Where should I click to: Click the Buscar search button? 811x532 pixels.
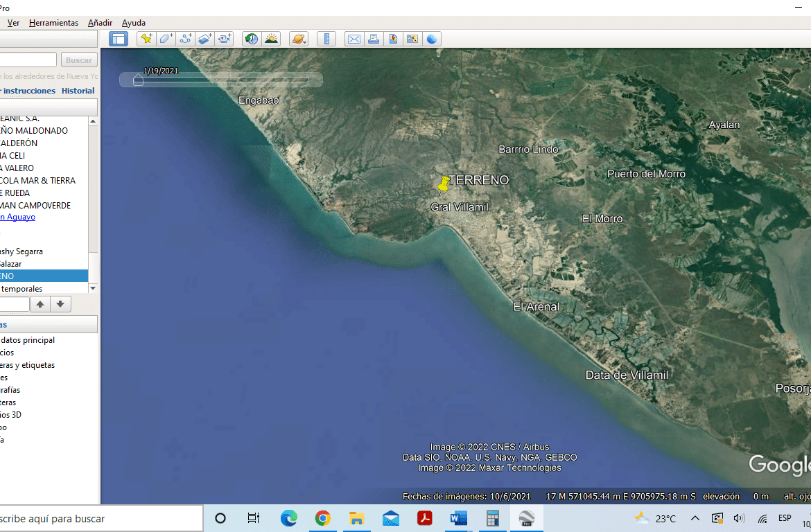[79, 60]
